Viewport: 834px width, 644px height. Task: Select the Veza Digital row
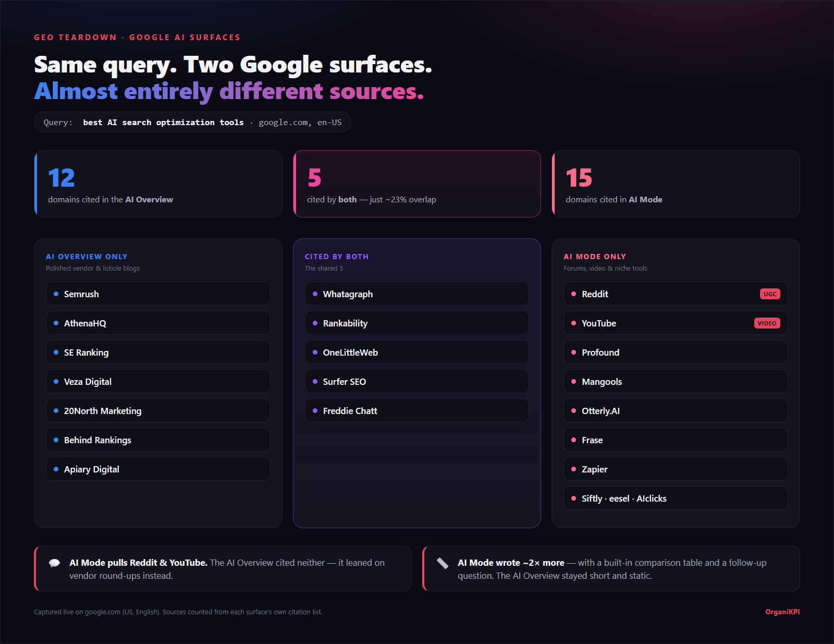[x=158, y=382]
